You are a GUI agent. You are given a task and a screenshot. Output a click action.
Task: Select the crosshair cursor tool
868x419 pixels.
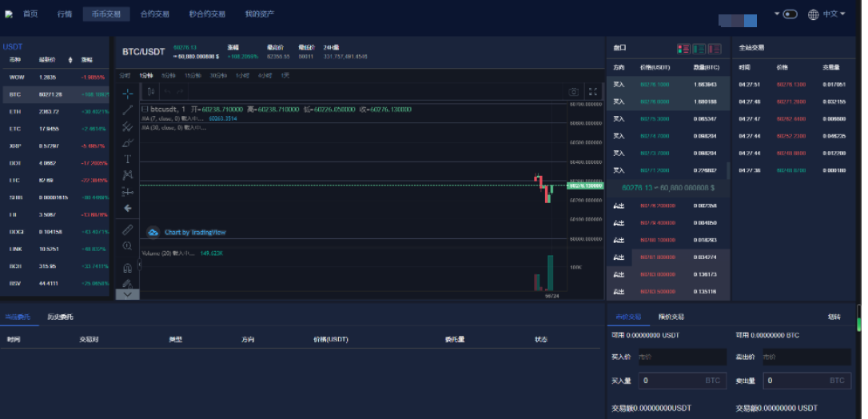tap(127, 94)
